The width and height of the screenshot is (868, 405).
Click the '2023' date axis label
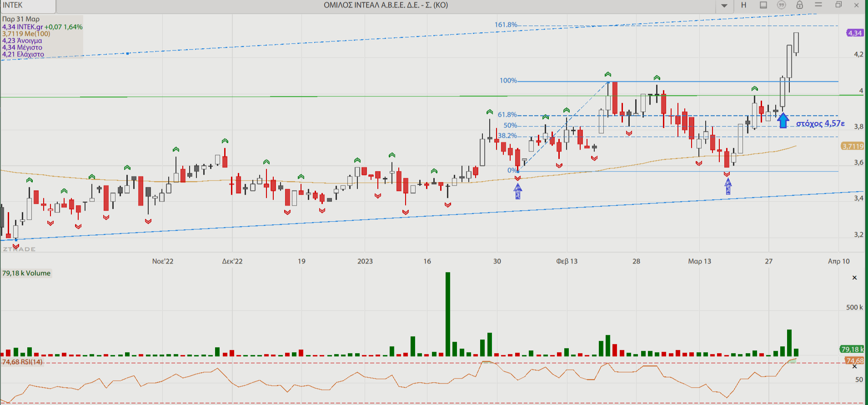click(x=365, y=261)
